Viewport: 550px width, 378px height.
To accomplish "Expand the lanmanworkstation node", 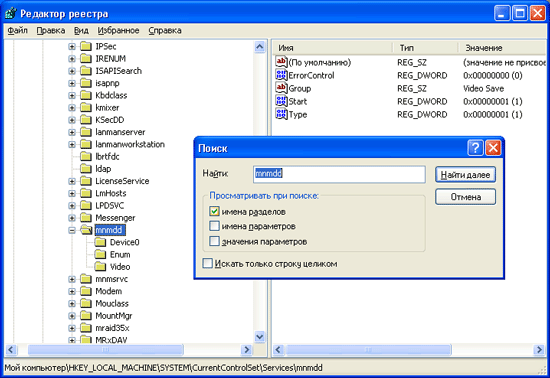I will [72, 144].
